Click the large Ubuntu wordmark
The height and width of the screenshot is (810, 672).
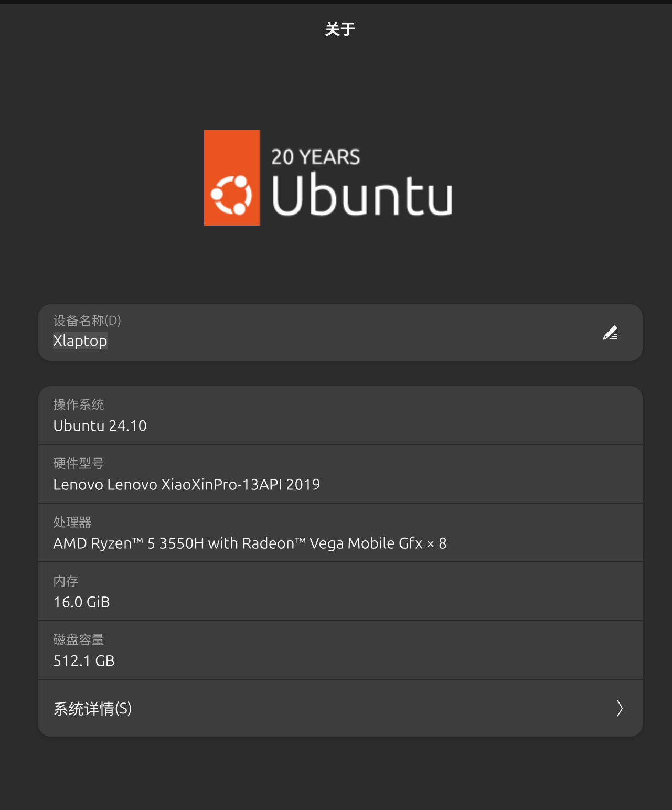(x=362, y=195)
